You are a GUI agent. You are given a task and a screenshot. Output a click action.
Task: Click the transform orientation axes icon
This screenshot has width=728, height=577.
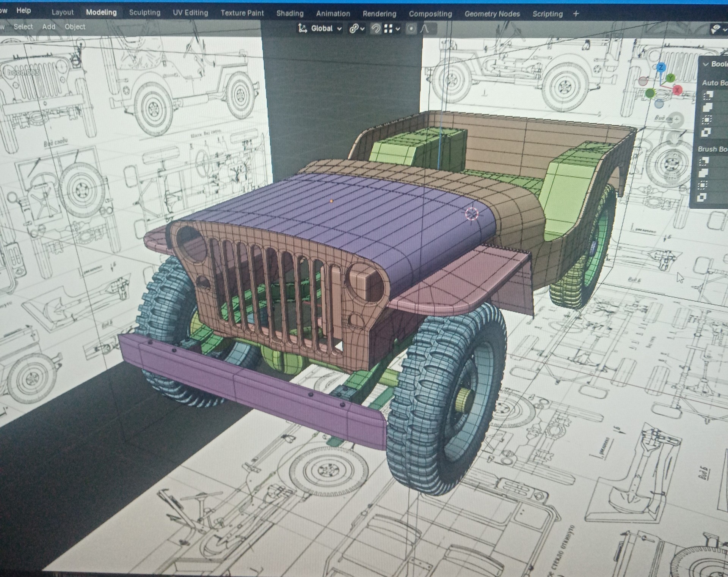click(302, 28)
